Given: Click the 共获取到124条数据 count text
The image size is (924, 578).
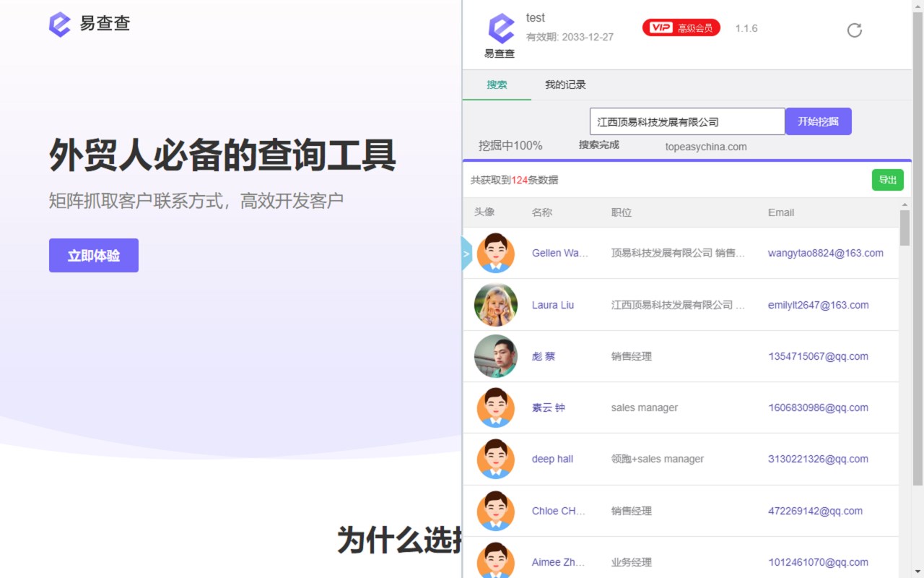Looking at the screenshot, I should coord(514,180).
